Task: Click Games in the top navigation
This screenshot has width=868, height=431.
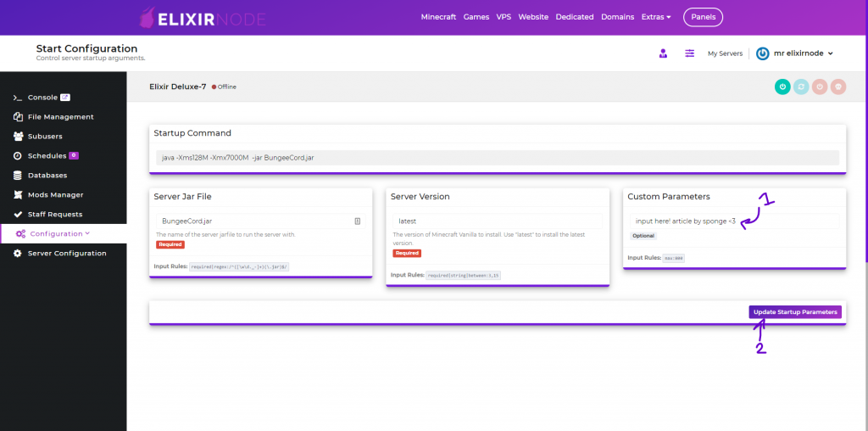Action: pos(476,17)
